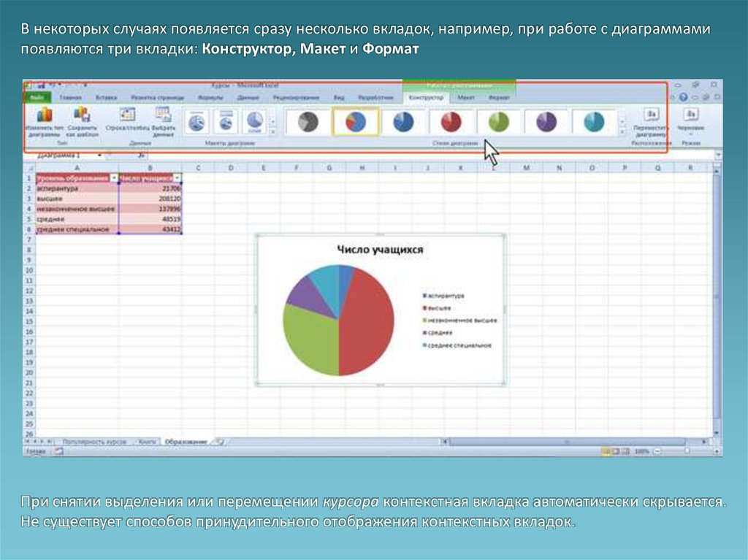Viewport: 748px width, 560px height.
Task: Select cell containing среднее специальное
Action: (77, 229)
